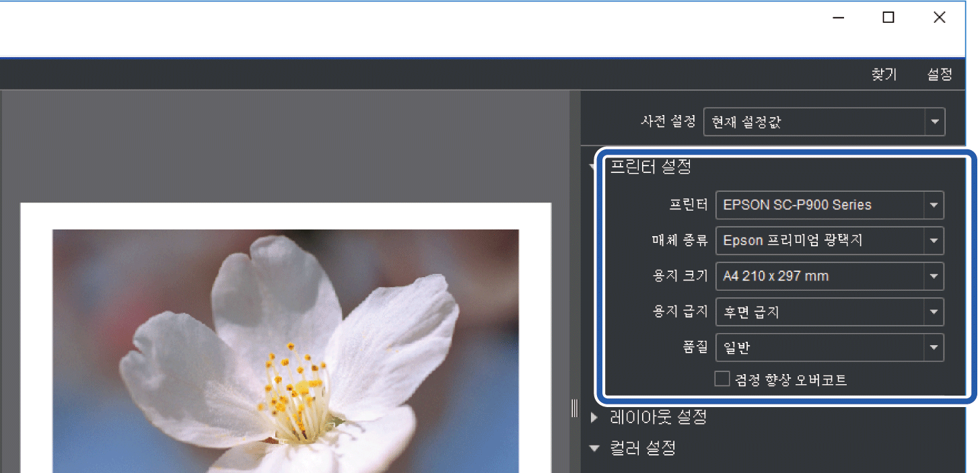Enable the 검정 향상 오버코트 checkbox
980x473 pixels.
(x=722, y=379)
